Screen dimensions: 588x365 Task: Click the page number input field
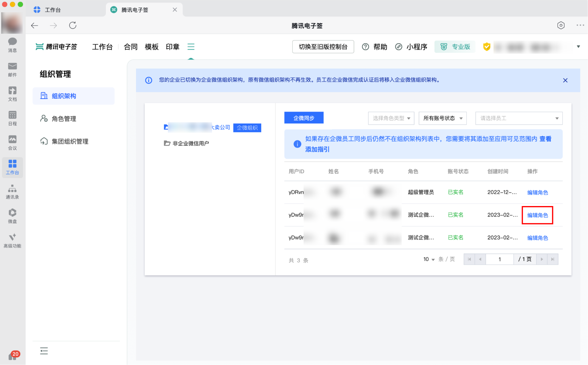(x=500, y=259)
